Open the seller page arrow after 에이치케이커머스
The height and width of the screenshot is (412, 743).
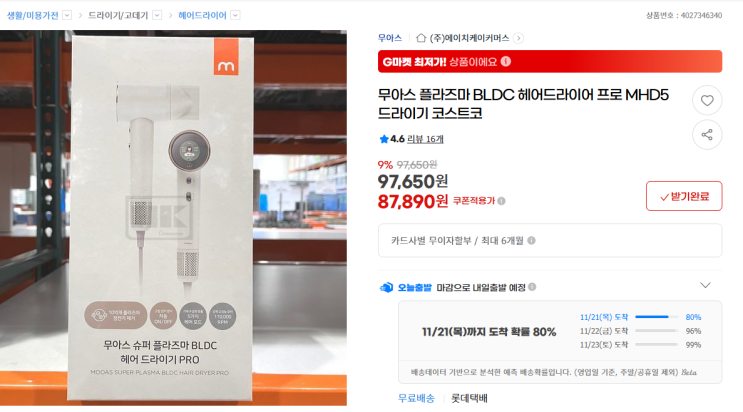tap(518, 38)
